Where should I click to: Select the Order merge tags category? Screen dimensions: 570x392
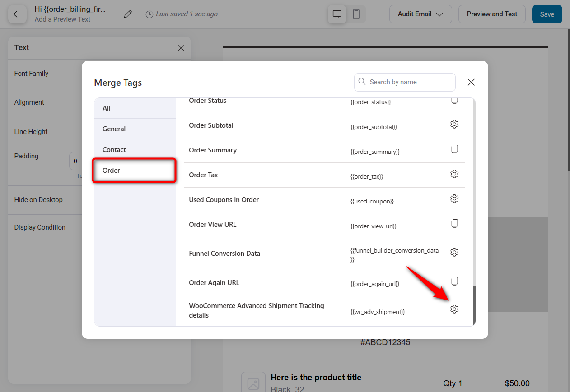pyautogui.click(x=135, y=171)
